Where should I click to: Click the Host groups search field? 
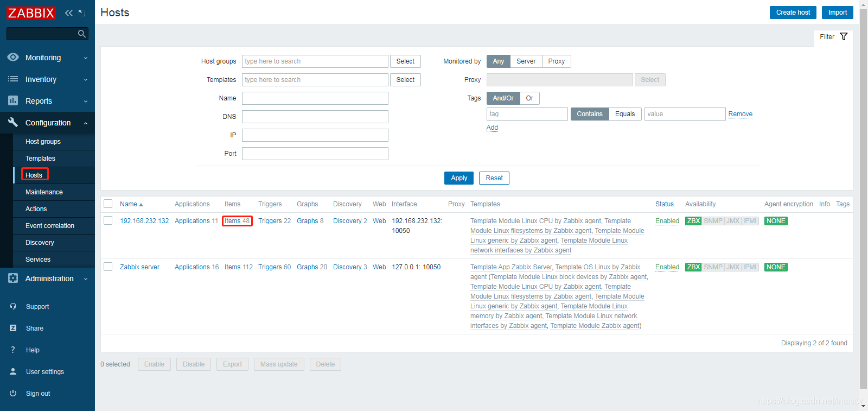pyautogui.click(x=315, y=61)
